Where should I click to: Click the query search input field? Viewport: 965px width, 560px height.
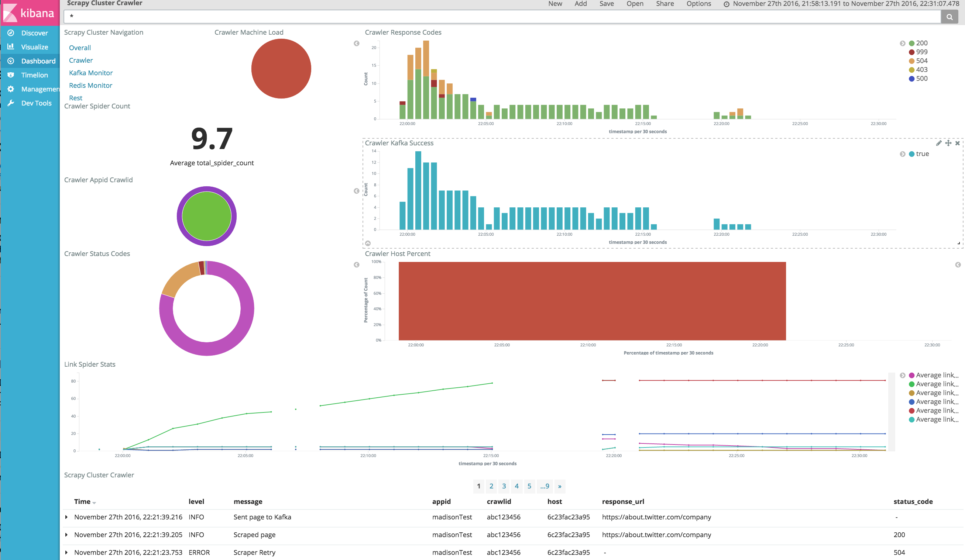[498, 17]
